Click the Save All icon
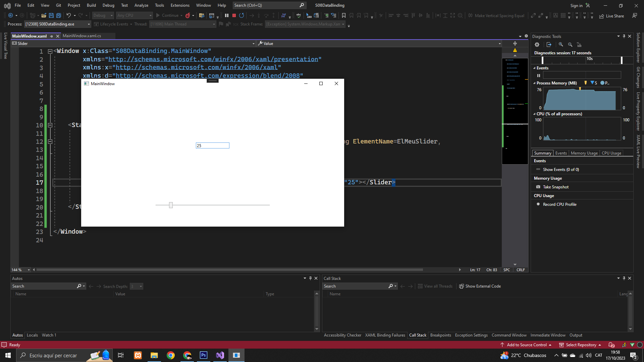644x362 pixels. (59, 15)
